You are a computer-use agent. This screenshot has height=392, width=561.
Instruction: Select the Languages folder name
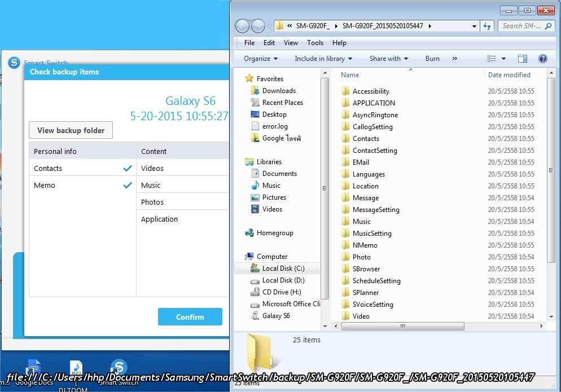click(369, 174)
